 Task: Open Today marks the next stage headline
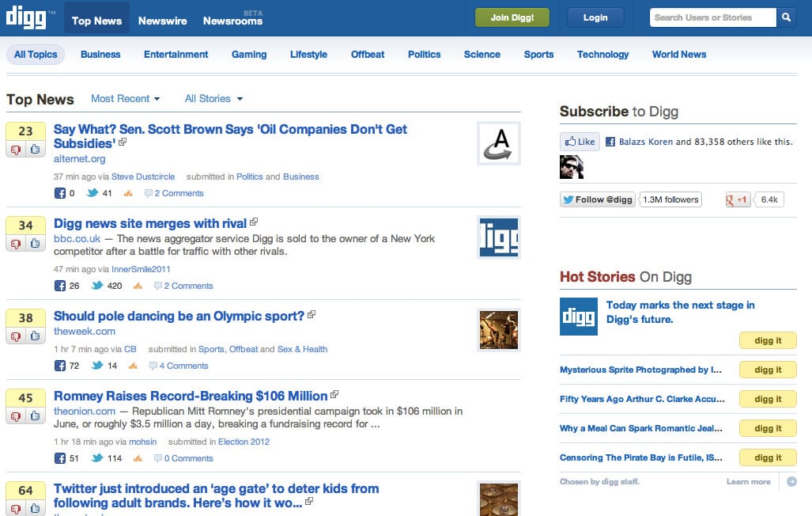[x=681, y=312]
